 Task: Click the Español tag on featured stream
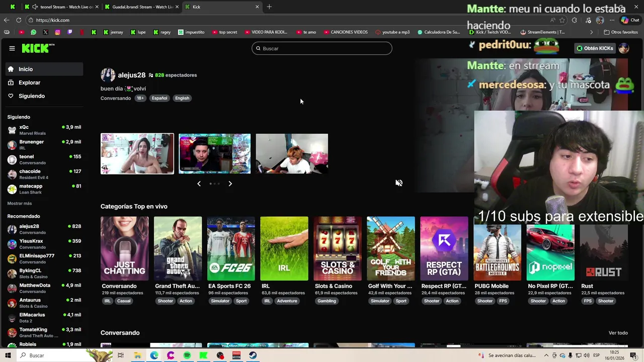159,98
